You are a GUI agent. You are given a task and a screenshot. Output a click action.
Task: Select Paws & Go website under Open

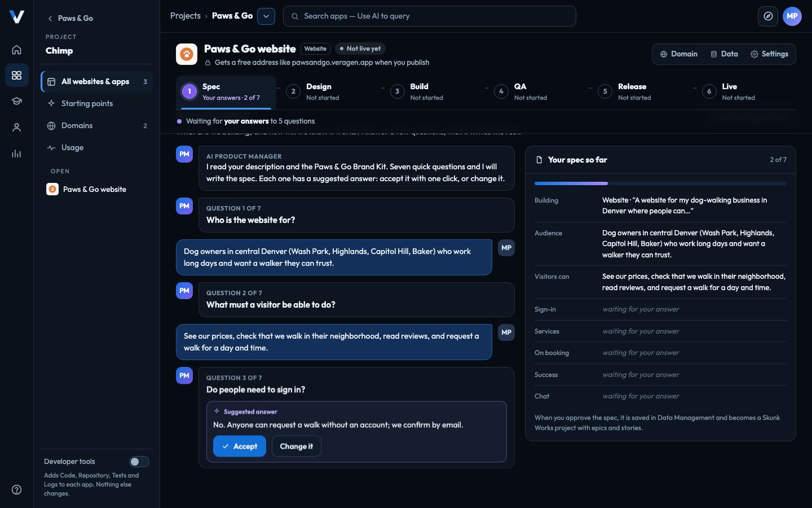coord(97,189)
